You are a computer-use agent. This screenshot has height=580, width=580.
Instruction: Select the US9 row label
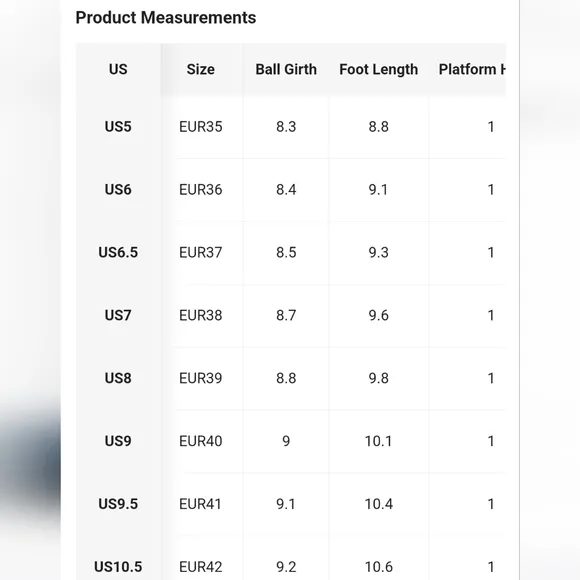click(x=118, y=441)
